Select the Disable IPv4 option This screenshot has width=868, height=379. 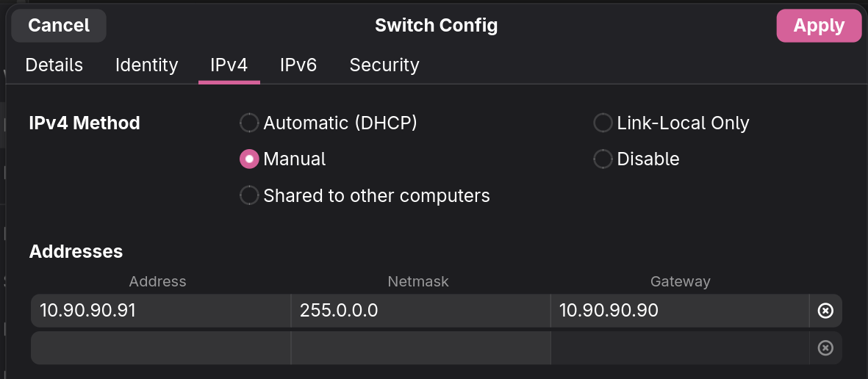point(603,159)
